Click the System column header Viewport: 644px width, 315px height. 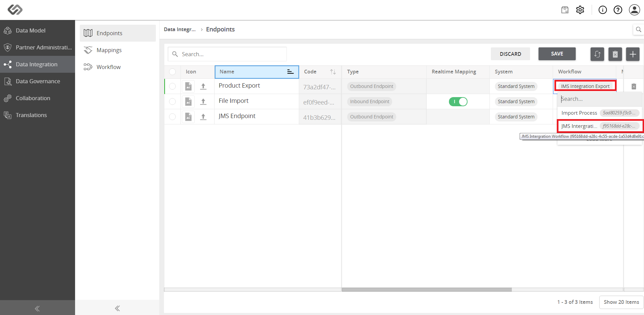[521, 72]
